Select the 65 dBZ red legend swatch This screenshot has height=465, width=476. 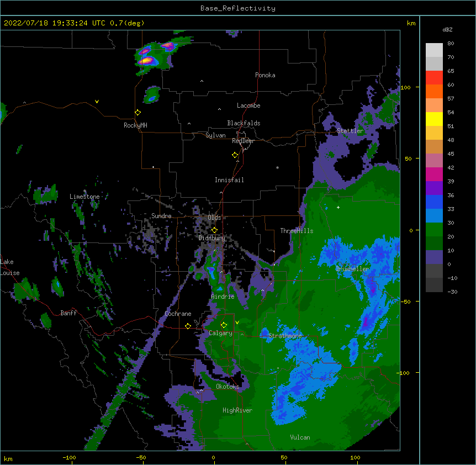(x=434, y=78)
